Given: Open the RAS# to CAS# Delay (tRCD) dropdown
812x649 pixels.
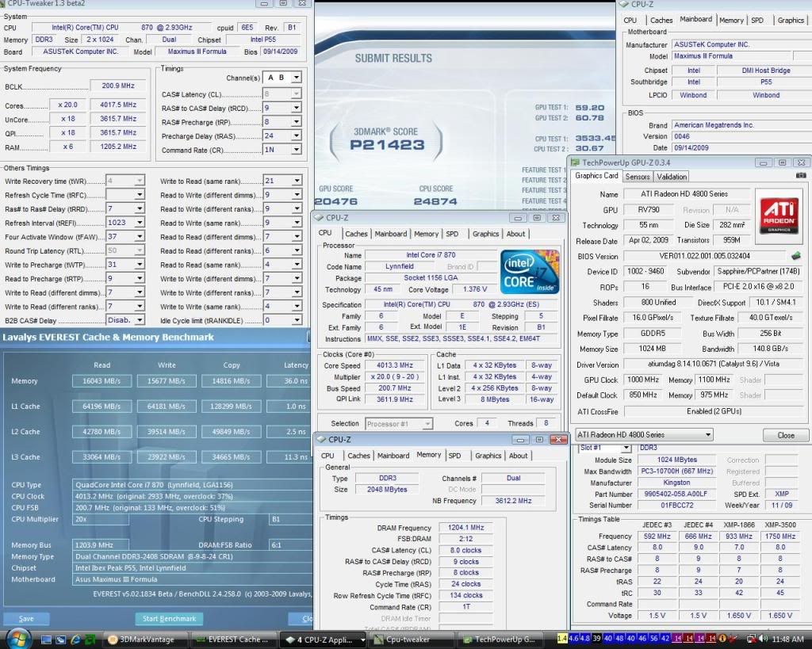Looking at the screenshot, I should (x=297, y=108).
